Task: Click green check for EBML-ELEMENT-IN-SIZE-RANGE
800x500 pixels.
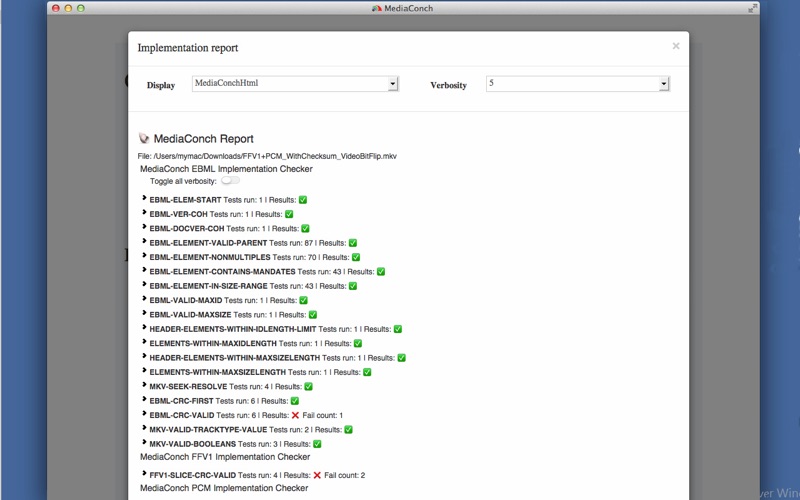Action: [x=353, y=286]
